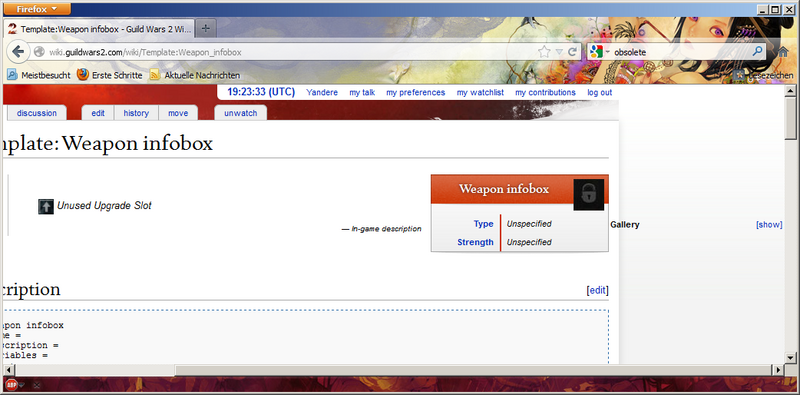800x395 pixels.
Task: Open my contributions link
Action: click(x=545, y=92)
